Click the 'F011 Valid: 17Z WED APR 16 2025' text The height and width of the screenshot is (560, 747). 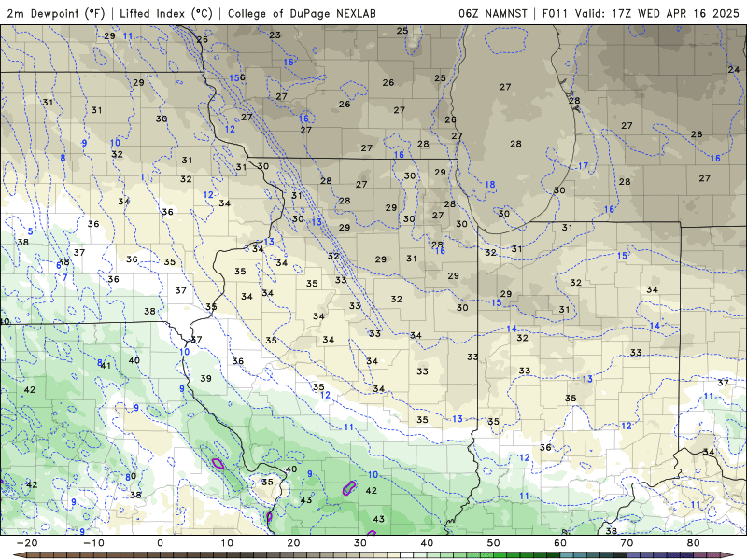(x=641, y=13)
